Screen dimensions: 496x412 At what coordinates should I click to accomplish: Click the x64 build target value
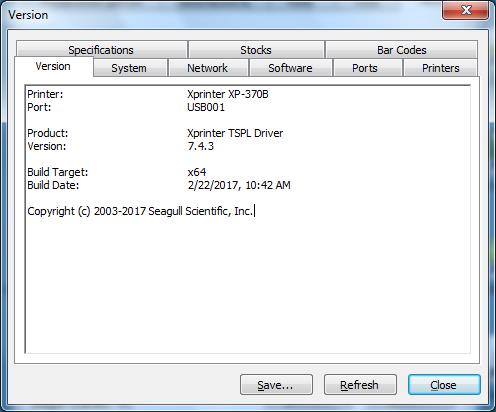coord(197,172)
